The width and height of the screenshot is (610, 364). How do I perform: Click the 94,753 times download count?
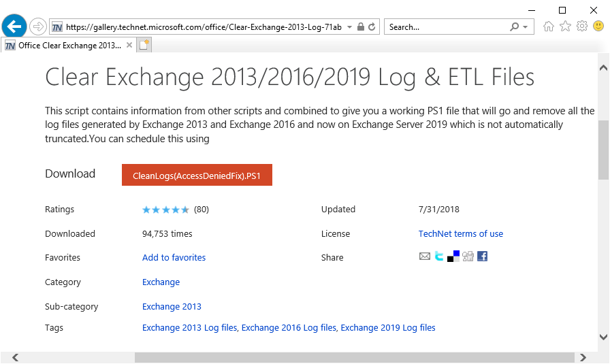click(x=167, y=234)
